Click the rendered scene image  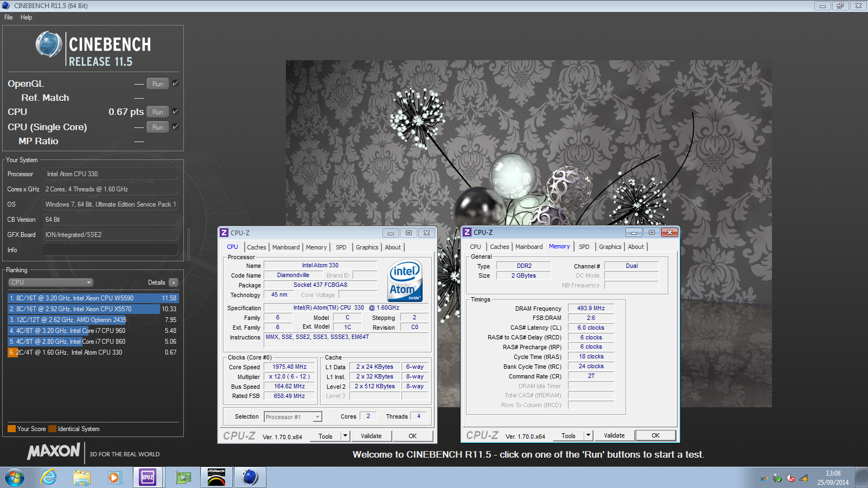[529, 233]
